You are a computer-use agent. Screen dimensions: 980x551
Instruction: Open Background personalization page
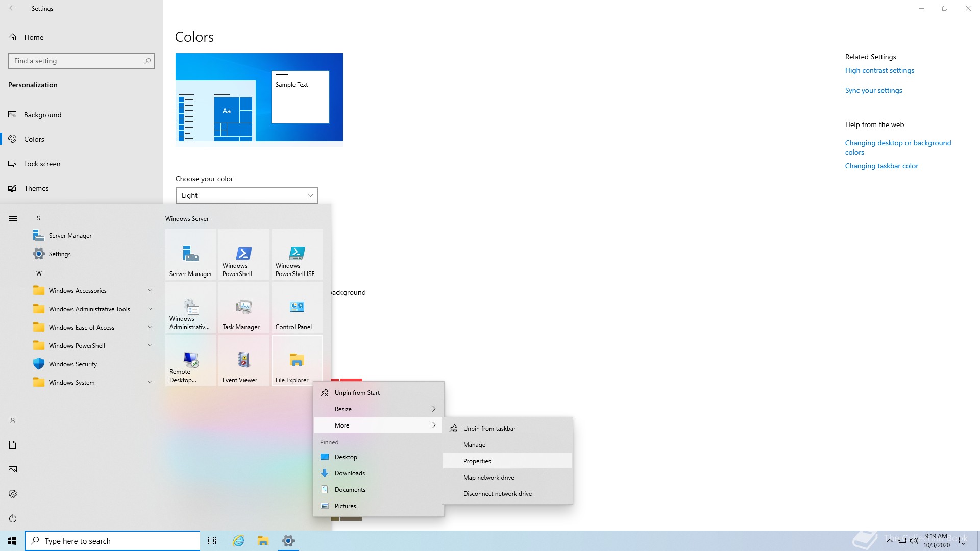pos(82,115)
